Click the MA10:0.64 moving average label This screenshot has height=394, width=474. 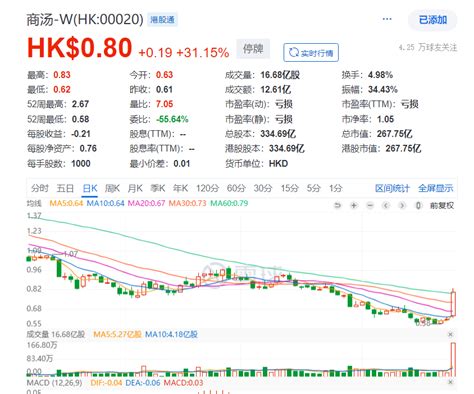(x=105, y=203)
